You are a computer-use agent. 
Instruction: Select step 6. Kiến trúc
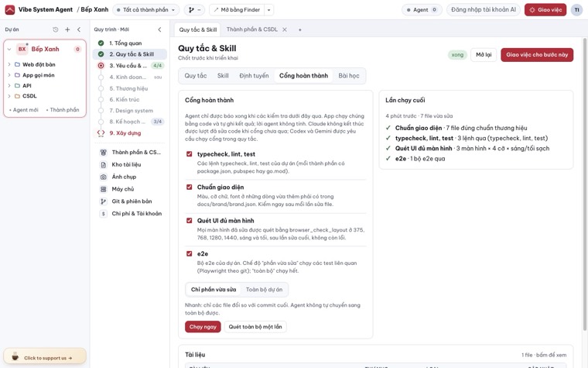[130, 99]
